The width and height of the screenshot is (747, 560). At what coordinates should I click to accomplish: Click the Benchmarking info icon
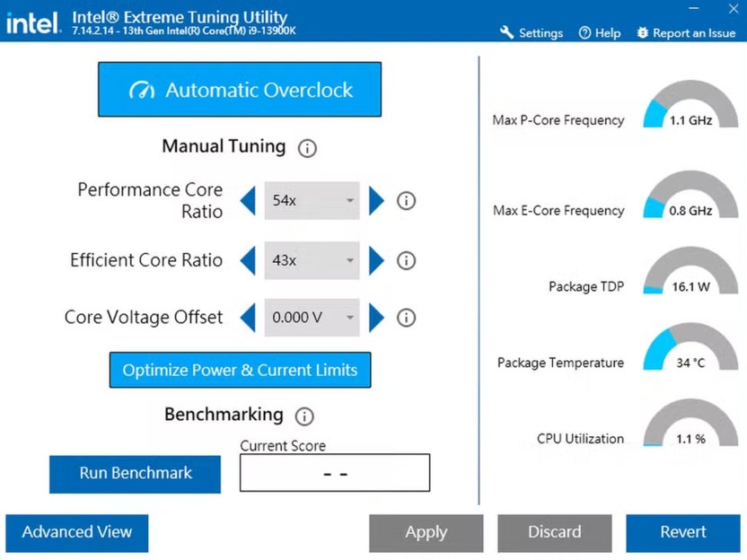tap(304, 416)
